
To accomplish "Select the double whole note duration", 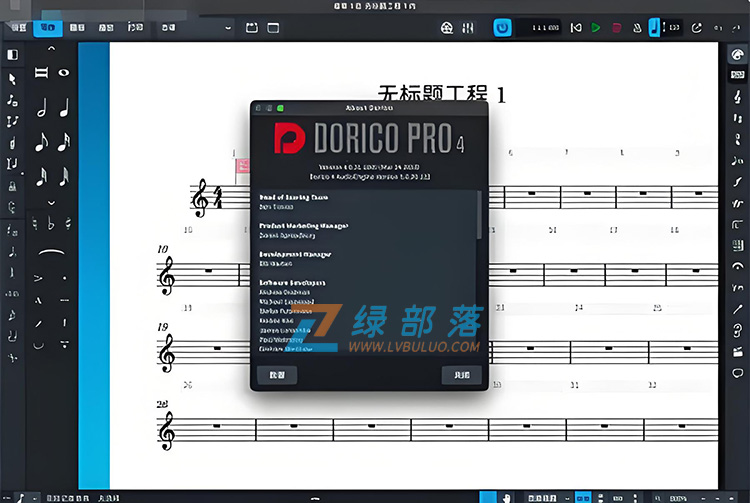I will coord(41,73).
